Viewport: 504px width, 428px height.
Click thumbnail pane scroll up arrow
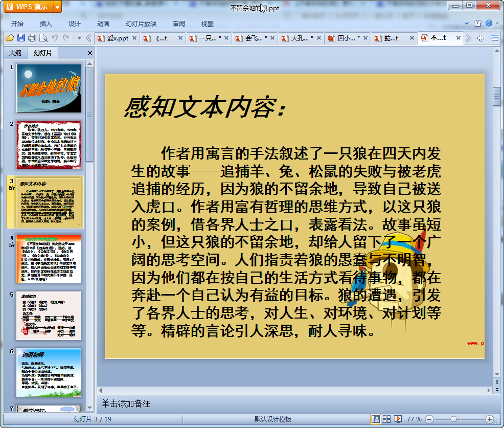click(x=89, y=64)
